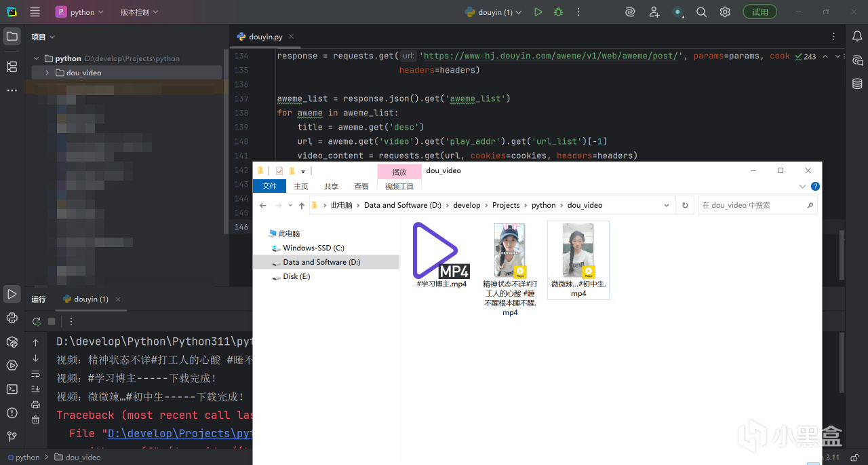The height and width of the screenshot is (465, 868).
Task: Open the PyCharm main menu hamburger
Action: [35, 12]
